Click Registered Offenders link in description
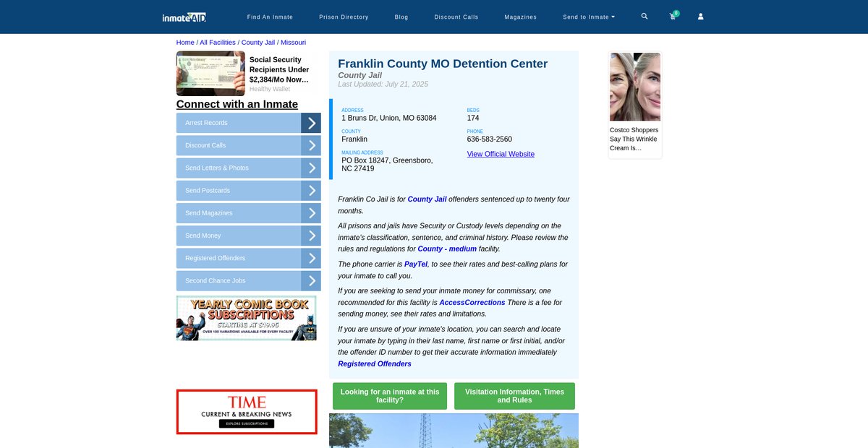The image size is (868, 448). tap(375, 363)
